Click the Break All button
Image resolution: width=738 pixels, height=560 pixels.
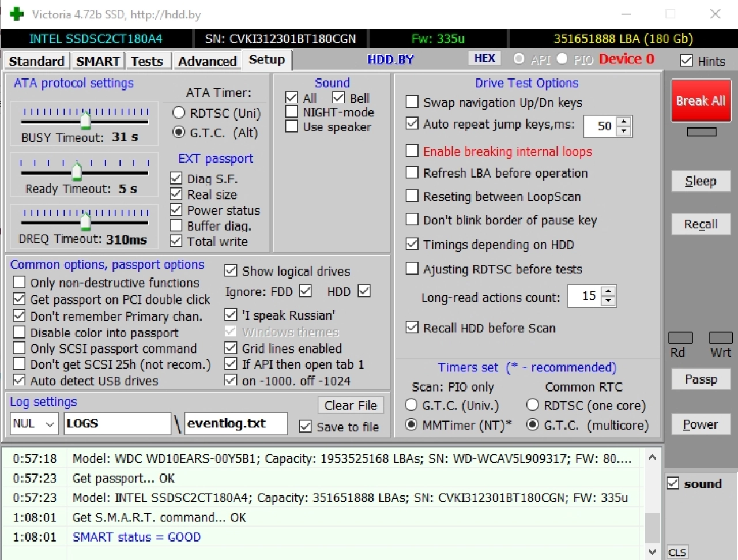tap(701, 100)
